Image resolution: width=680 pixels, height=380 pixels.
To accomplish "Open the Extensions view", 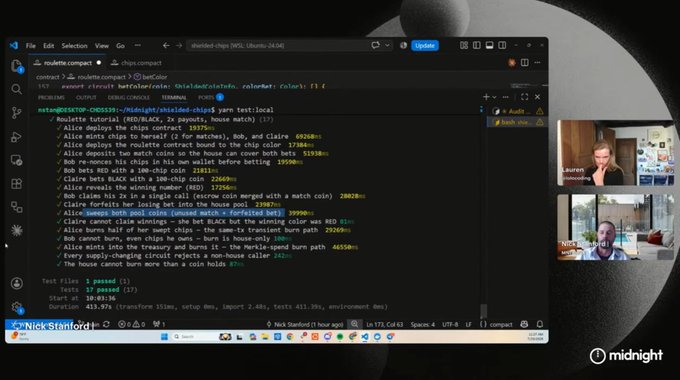I will point(16,183).
